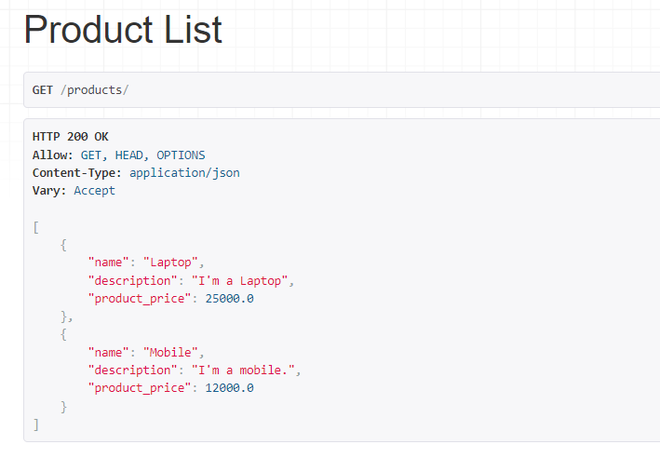
Task: Select the "Laptop" name value
Action: coord(174,262)
